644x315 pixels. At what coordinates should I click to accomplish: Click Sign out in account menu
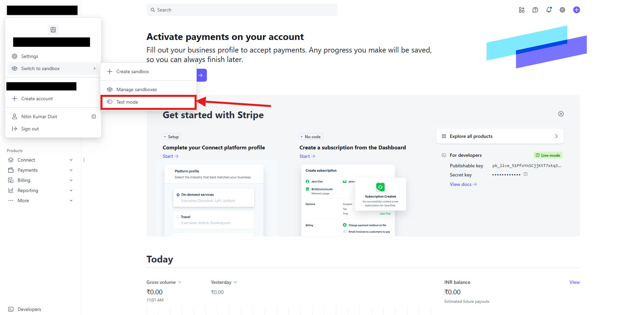pos(30,129)
